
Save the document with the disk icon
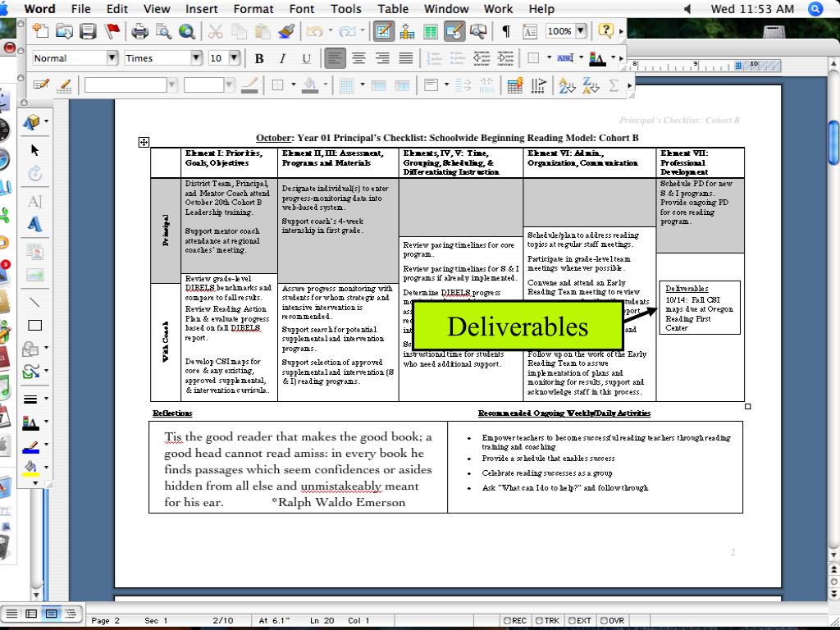pos(88,31)
